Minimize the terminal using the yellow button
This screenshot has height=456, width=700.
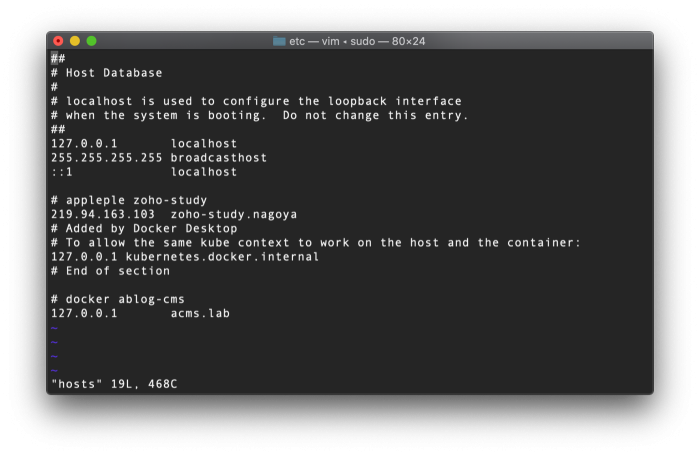point(75,41)
